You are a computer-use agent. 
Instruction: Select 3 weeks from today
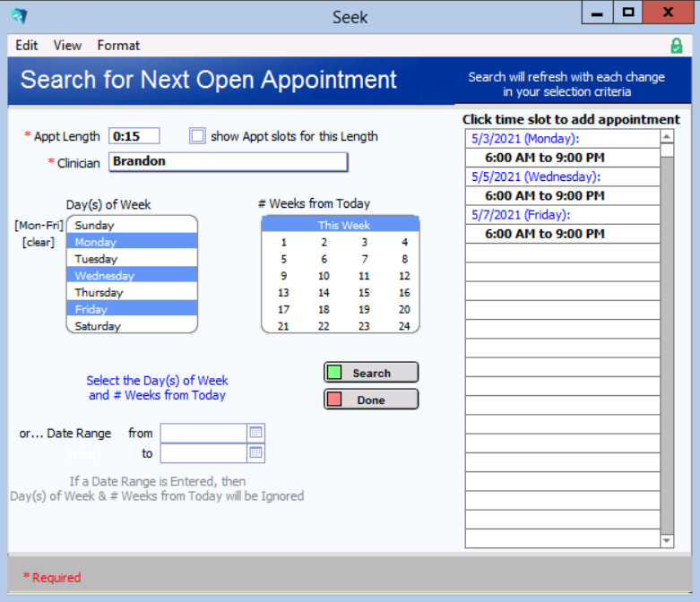[x=364, y=242]
